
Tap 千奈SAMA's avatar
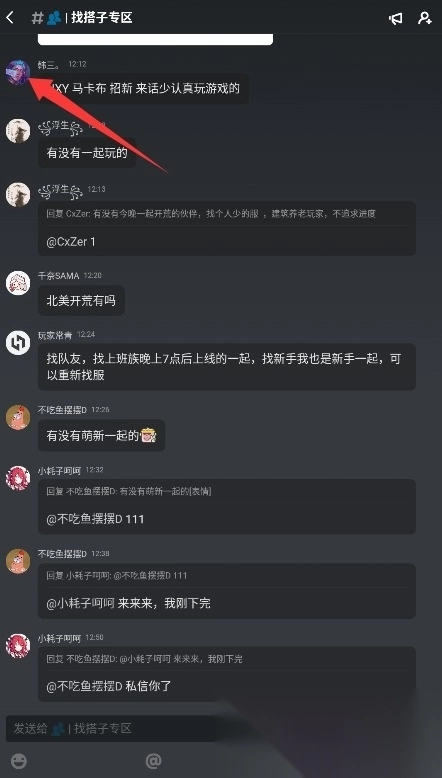tap(18, 283)
